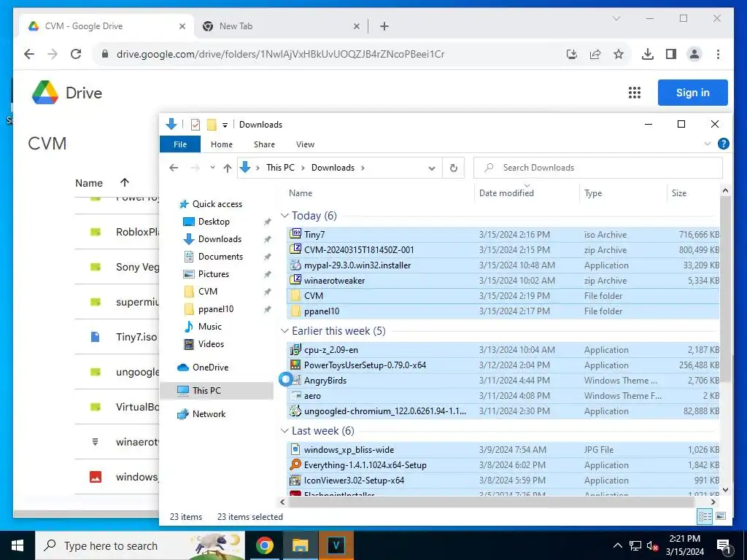
Task: Reload the Google Drive page
Action: 76,54
